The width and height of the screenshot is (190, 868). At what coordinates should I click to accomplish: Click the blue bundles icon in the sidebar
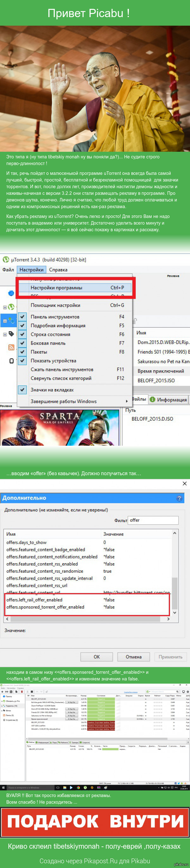click(11, 293)
